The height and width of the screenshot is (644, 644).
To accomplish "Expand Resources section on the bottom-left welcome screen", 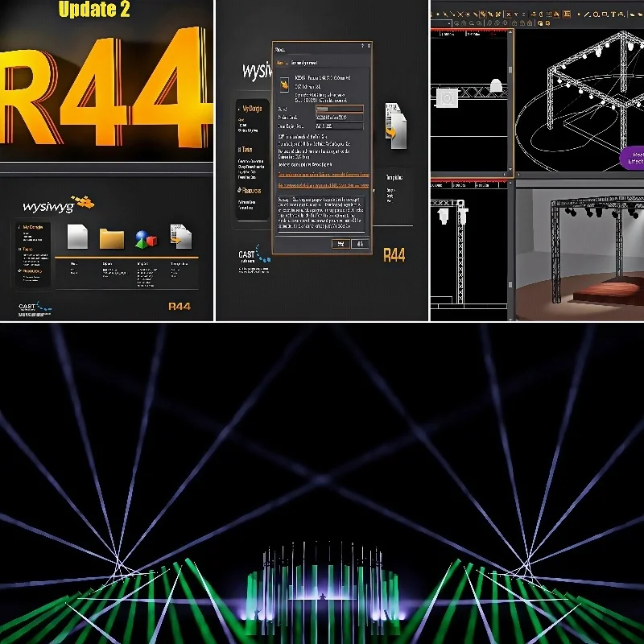I will click(x=30, y=271).
